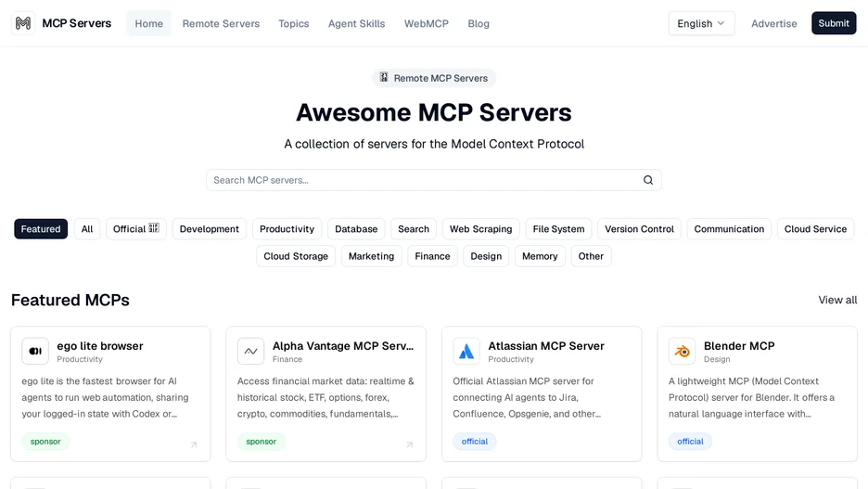This screenshot has width=868, height=489.
Task: Navigate to Agent Skills
Action: tap(356, 23)
